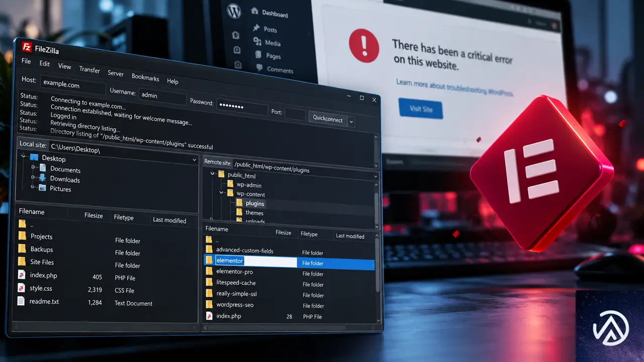Click the Site Files folder icon

pos(22,261)
